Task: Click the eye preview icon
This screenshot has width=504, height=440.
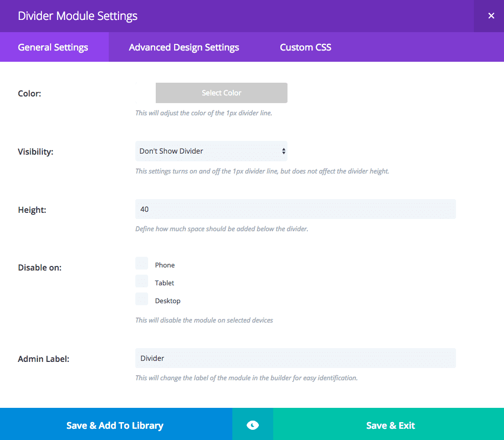Action: 253,425
